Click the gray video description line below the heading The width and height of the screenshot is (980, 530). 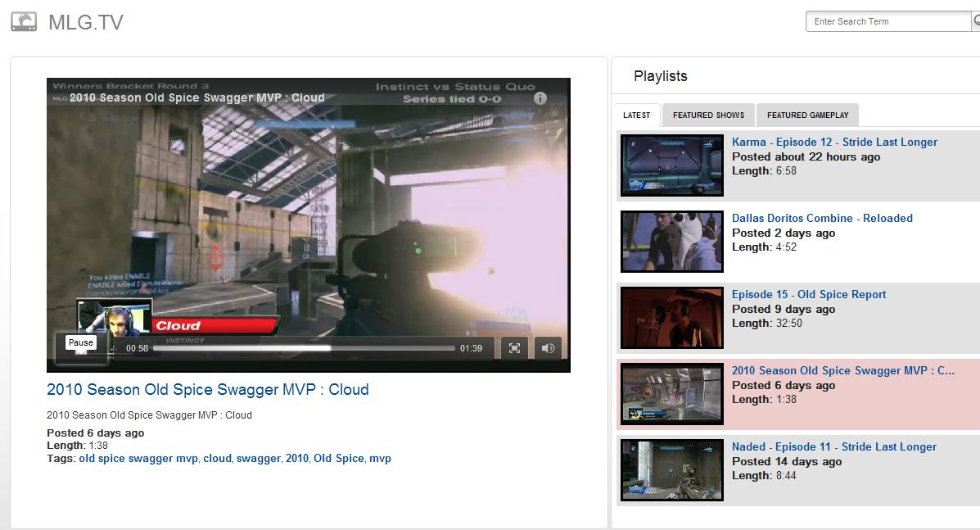[149, 415]
